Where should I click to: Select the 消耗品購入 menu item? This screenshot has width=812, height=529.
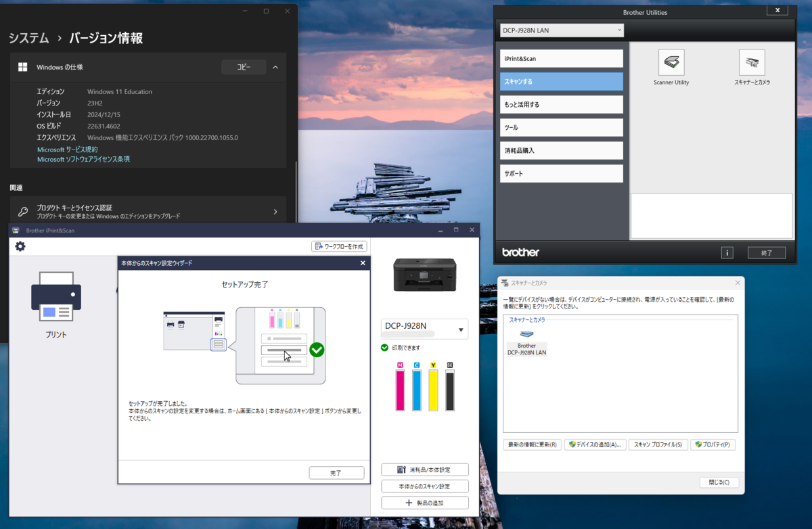pos(561,150)
